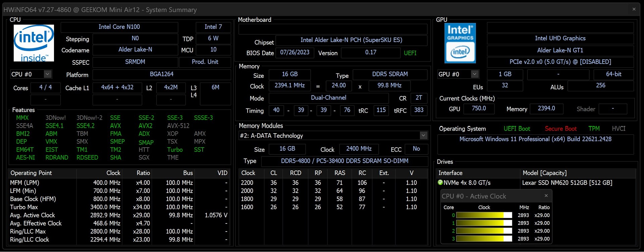Click the green NVMe drive status icon
Image resolution: width=644 pixels, height=252 pixels.
coord(440,183)
